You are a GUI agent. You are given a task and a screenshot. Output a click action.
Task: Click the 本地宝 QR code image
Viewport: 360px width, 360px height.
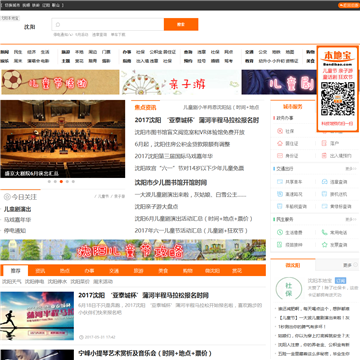click(x=338, y=99)
